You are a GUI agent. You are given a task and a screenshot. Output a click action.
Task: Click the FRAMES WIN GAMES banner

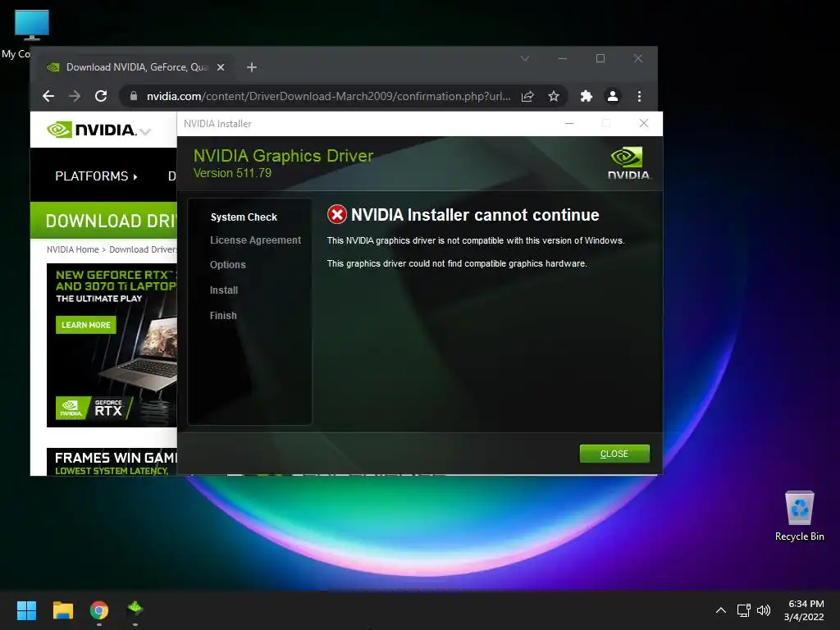coord(112,462)
